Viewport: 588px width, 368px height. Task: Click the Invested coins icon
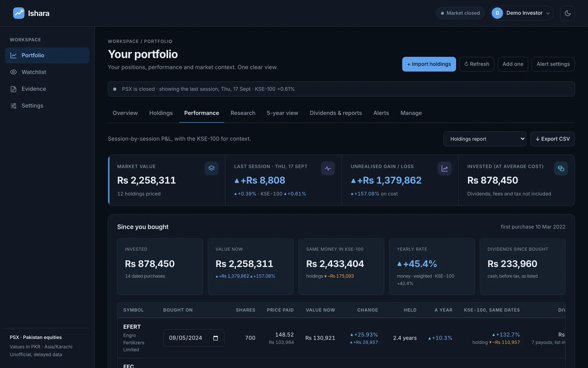[x=561, y=169]
